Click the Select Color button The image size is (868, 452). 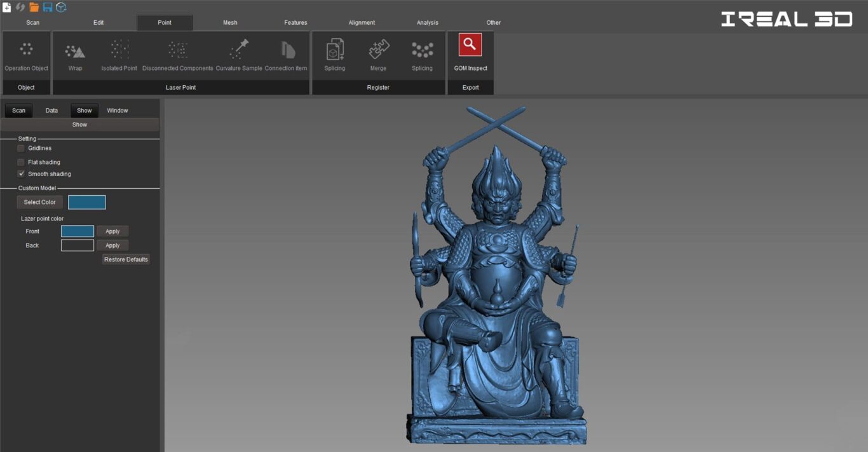coord(39,202)
